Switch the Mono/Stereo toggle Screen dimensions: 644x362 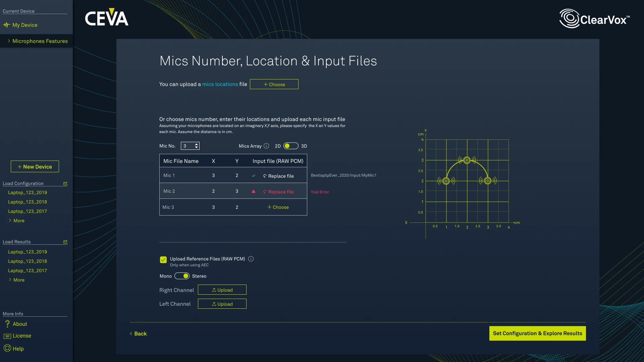click(182, 276)
